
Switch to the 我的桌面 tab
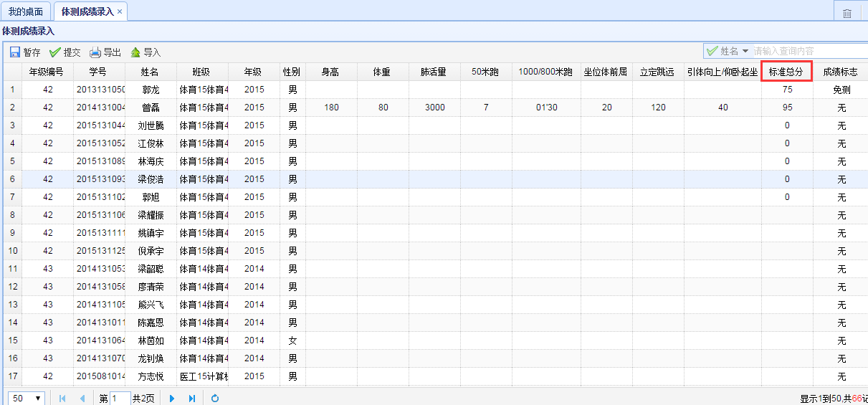tap(25, 12)
